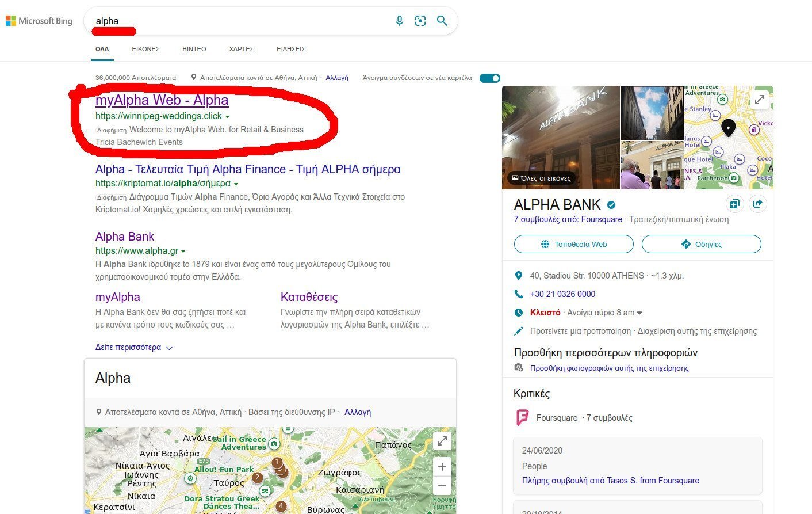The height and width of the screenshot is (514, 812).
Task: Expand the top-right knowledge panel map
Action: point(760,99)
